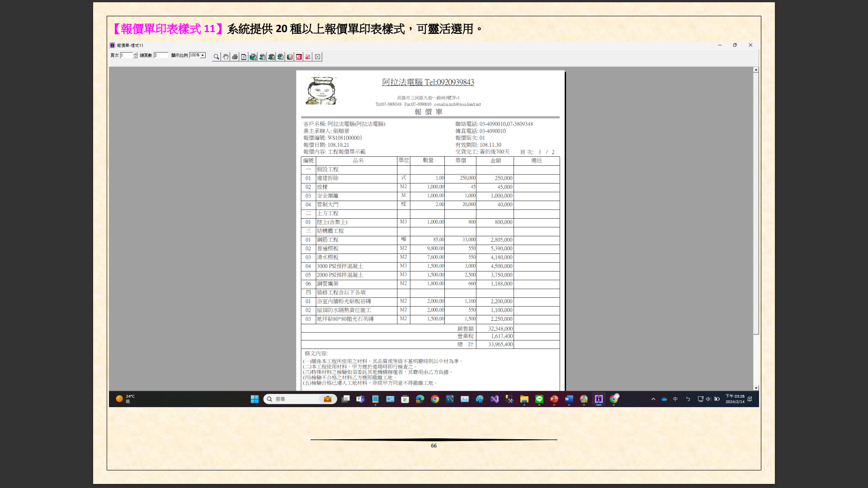Open Microsoft Edge from the taskbar
The width and height of the screenshot is (868, 488).
coord(420,399)
